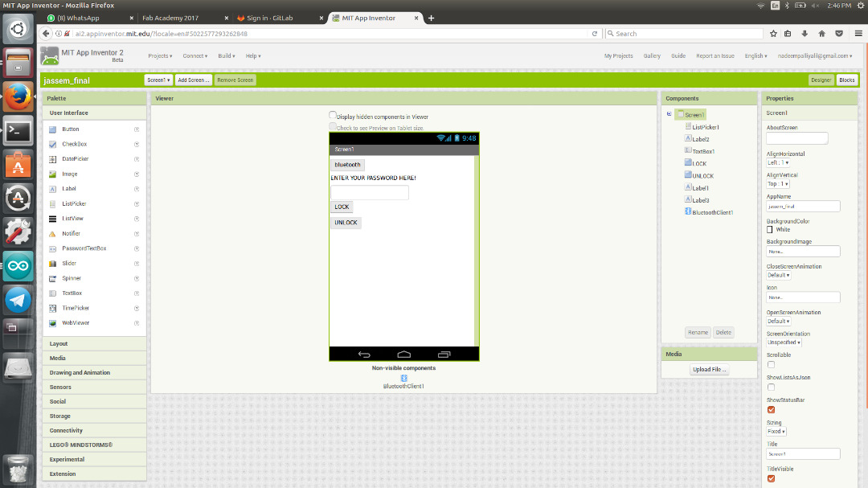868x488 pixels.
Task: Expand the Layout palette section
Action: pos(94,343)
